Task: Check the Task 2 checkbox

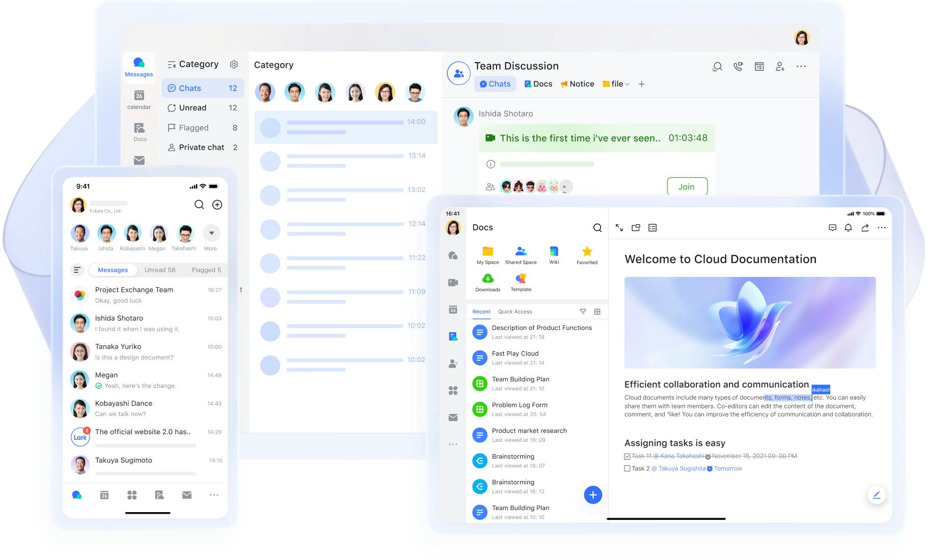Action: 627,468
